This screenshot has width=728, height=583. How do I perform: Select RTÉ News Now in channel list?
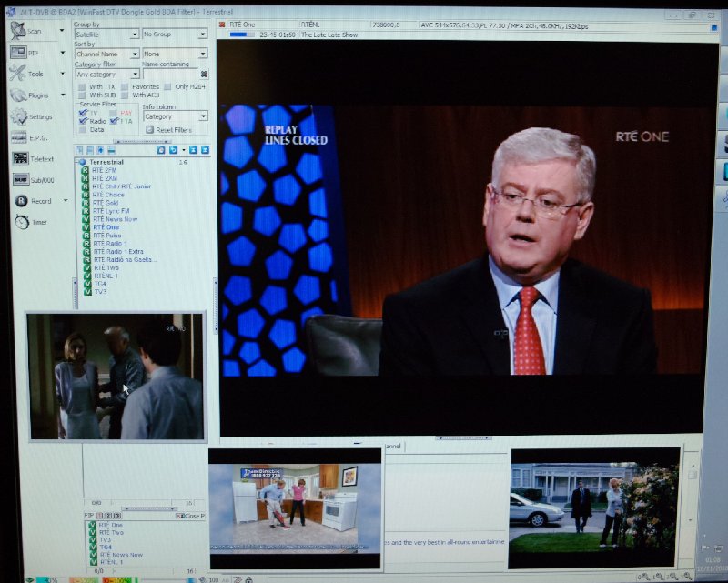(x=116, y=219)
